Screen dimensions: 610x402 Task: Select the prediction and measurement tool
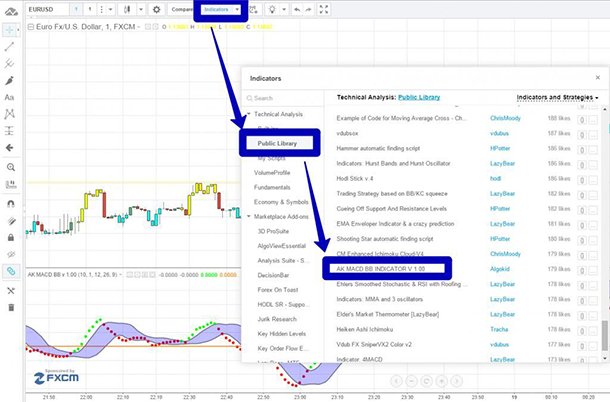9,131
